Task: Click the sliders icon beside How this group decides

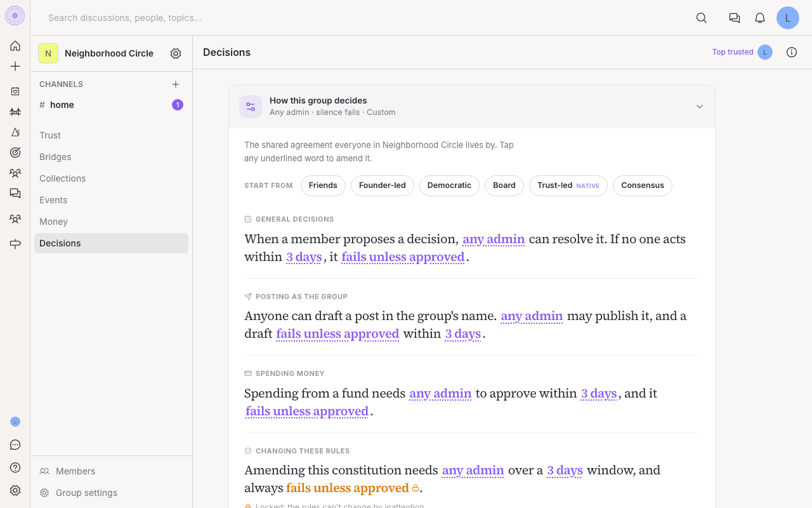Action: point(251,107)
